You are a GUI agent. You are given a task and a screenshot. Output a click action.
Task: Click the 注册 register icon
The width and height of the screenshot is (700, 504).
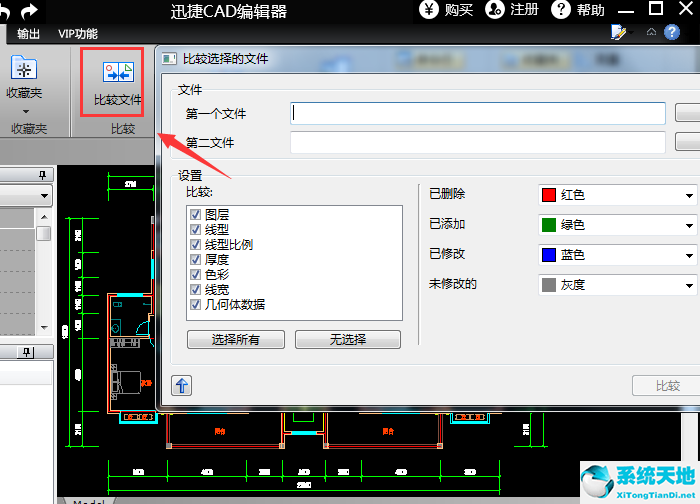coord(495,10)
